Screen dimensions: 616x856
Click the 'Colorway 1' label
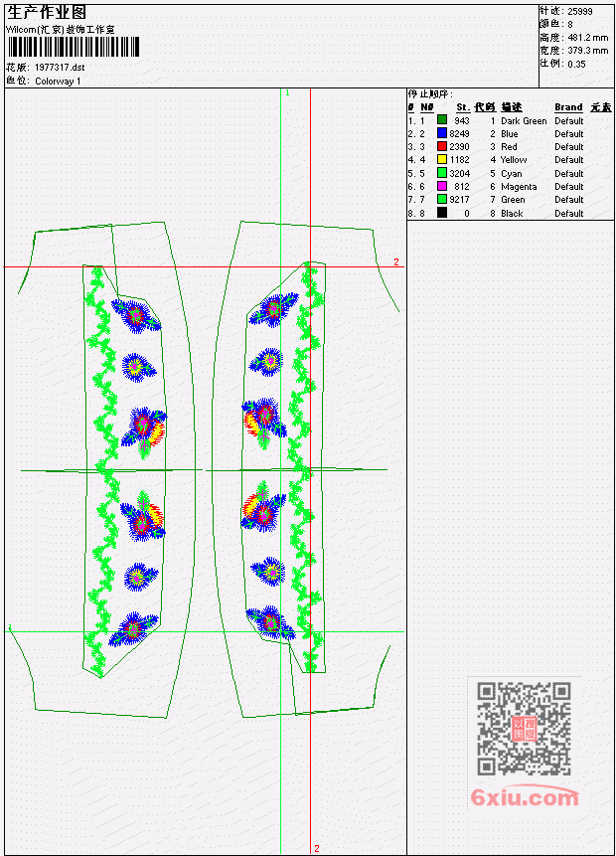pyautogui.click(x=58, y=82)
